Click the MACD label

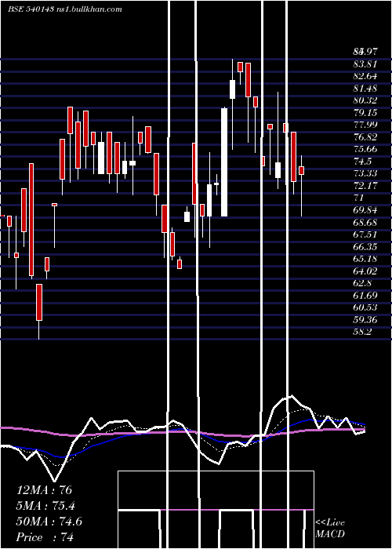pos(330,534)
